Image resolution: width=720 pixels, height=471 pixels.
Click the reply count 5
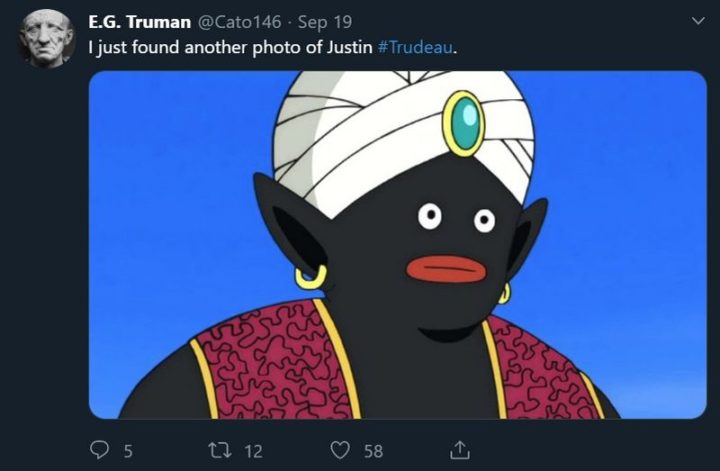pyautogui.click(x=128, y=451)
